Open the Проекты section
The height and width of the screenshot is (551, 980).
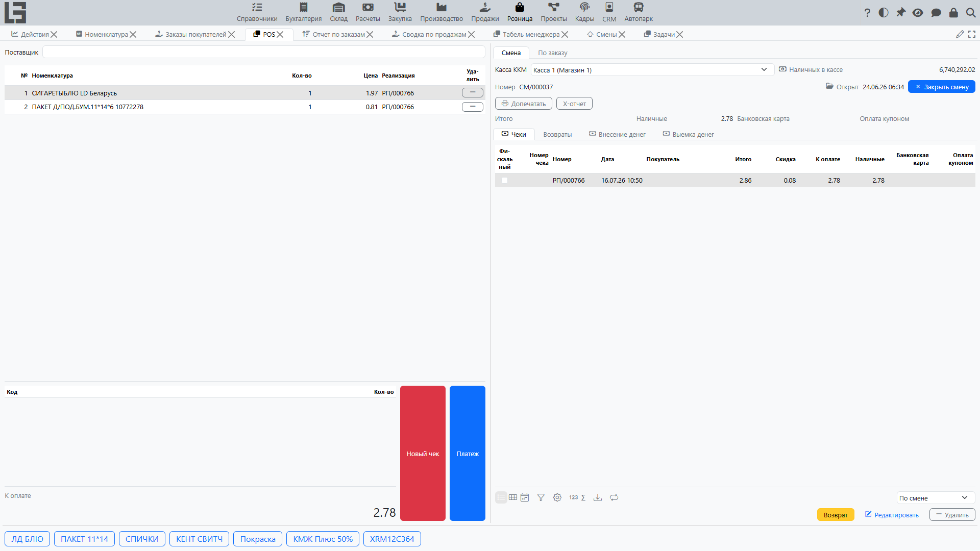click(x=553, y=12)
